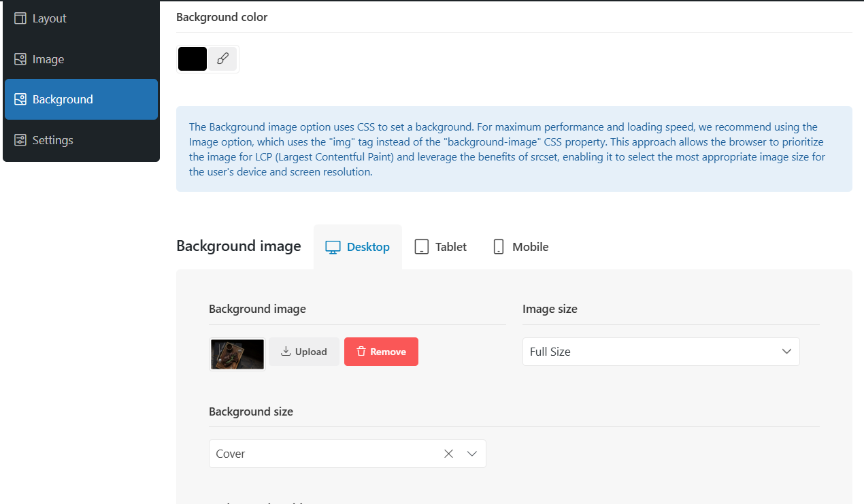Click the Image sidebar icon
This screenshot has width=864, height=504.
tap(20, 59)
